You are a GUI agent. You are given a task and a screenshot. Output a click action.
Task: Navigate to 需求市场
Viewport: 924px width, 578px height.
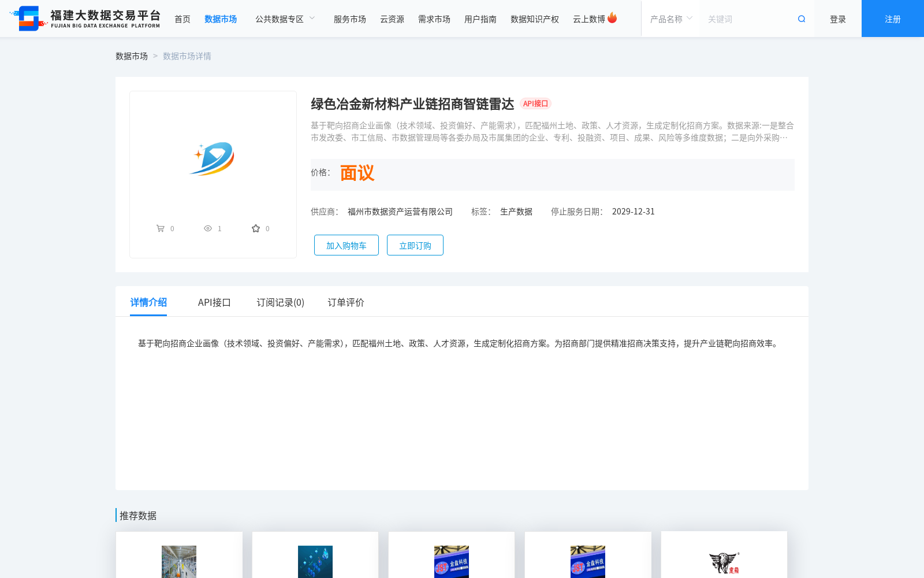click(x=434, y=19)
